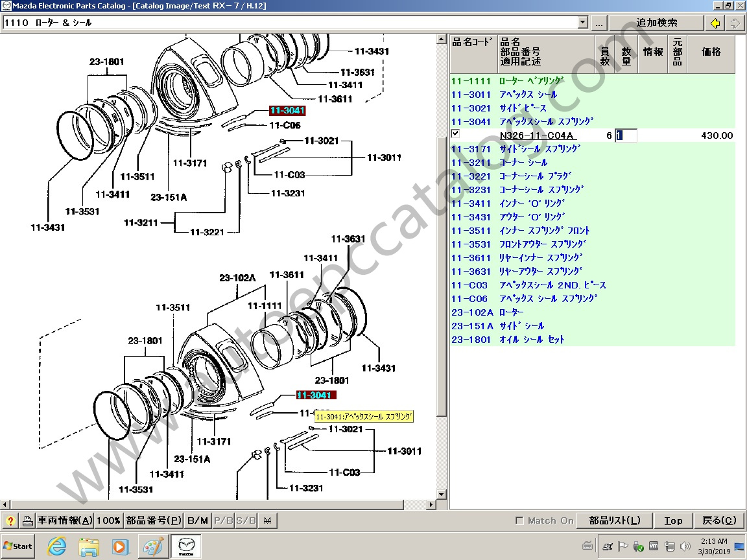747x560 pixels.
Task: Click the printer icon in bottom toolbar
Action: [x=27, y=520]
